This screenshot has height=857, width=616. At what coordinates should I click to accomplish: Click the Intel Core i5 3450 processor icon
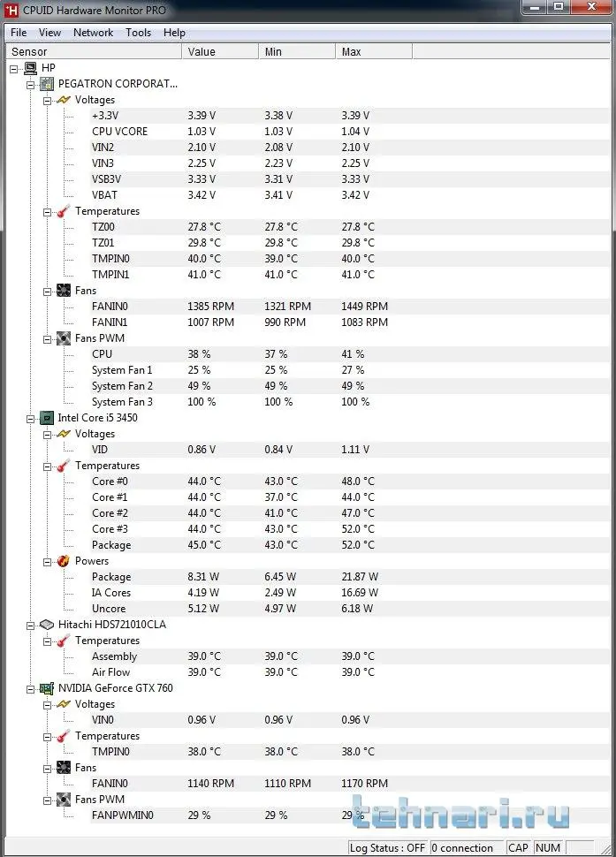pyautogui.click(x=47, y=418)
